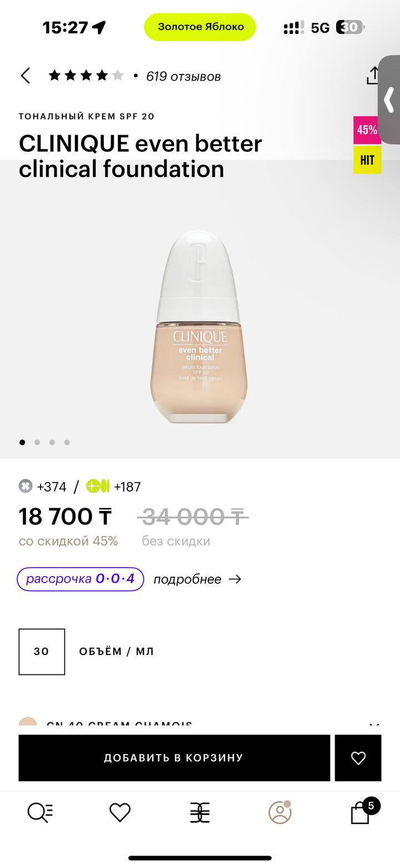Expand the Cream Chamois shade selector
Viewport: 400px width, 868px height.
374,724
